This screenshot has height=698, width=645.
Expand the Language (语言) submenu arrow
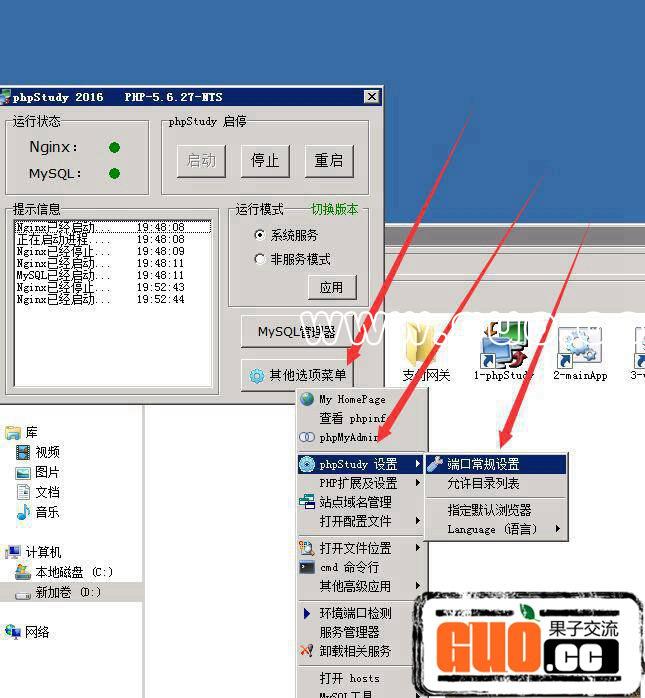(x=558, y=529)
